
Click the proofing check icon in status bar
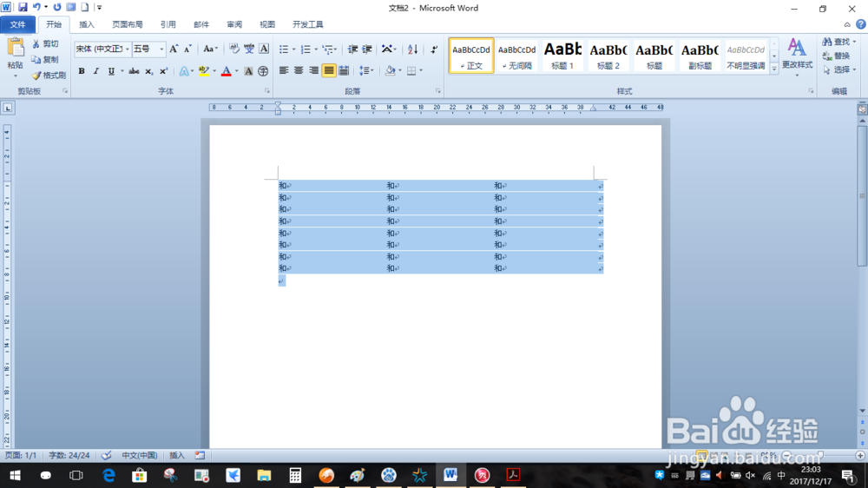tap(106, 455)
